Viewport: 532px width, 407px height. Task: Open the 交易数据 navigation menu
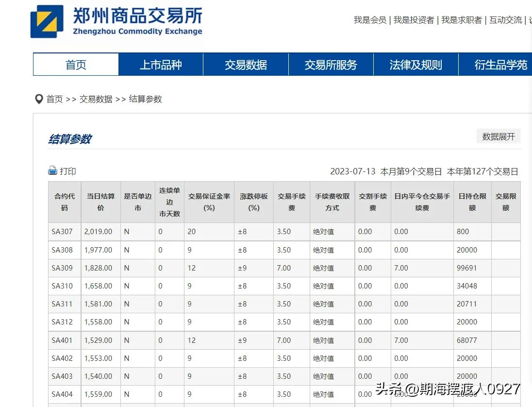246,65
